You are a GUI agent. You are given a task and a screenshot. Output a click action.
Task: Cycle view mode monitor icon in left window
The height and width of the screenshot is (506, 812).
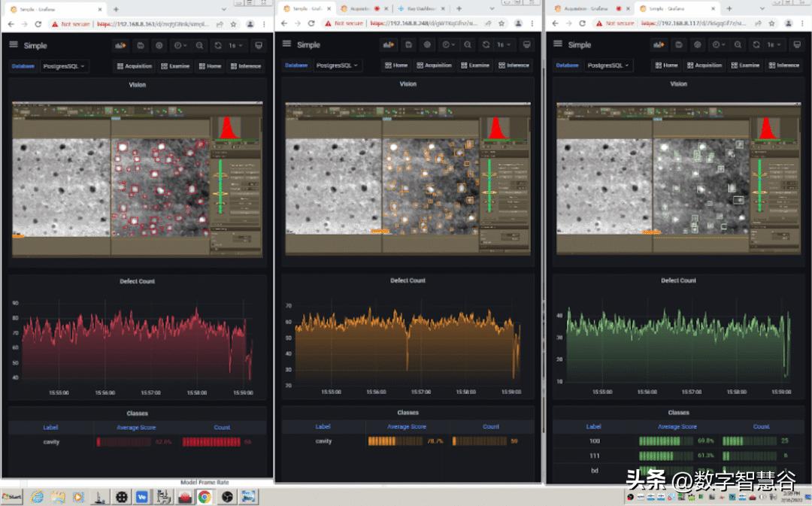[259, 46]
